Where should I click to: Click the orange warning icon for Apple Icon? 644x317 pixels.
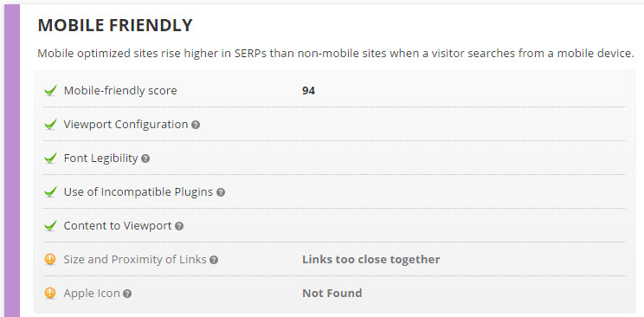coord(50,293)
